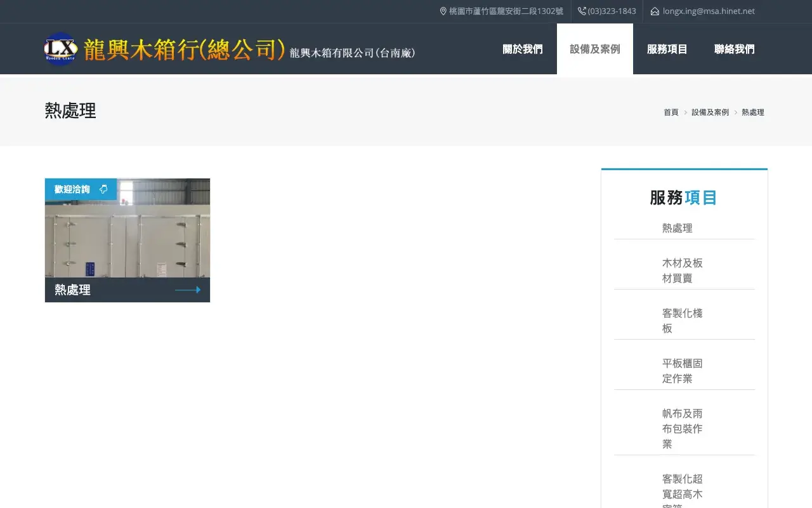Click the 歡迎洽詢 badge on the card
Viewport: 812px width, 508px height.
point(81,189)
